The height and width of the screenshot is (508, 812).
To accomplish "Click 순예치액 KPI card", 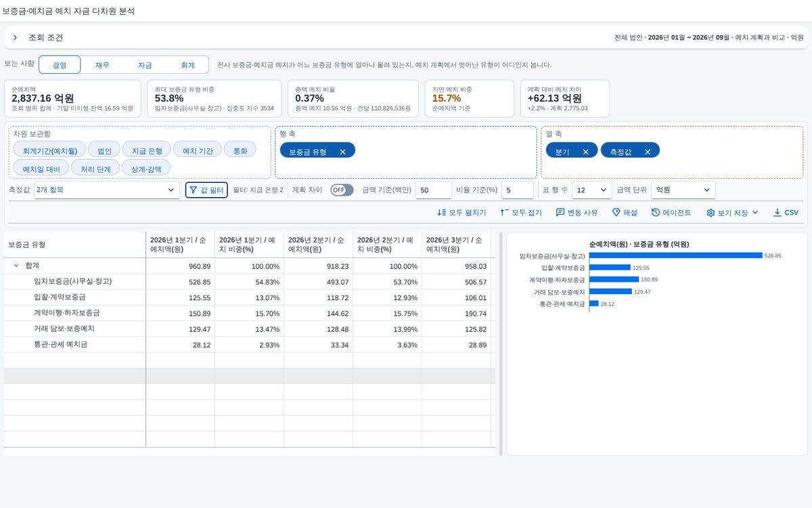I will pos(72,98).
